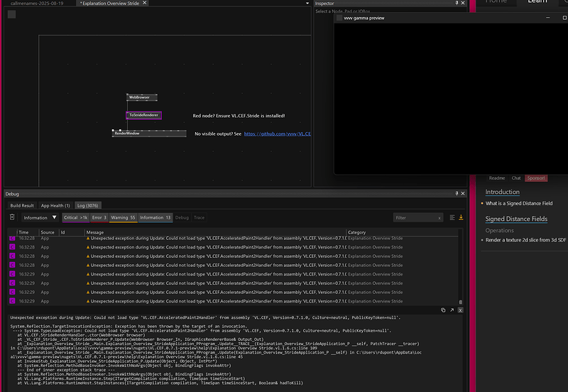Open the github.com/vvvv/VL.CEF link
The width and height of the screenshot is (568, 392).
277,134
